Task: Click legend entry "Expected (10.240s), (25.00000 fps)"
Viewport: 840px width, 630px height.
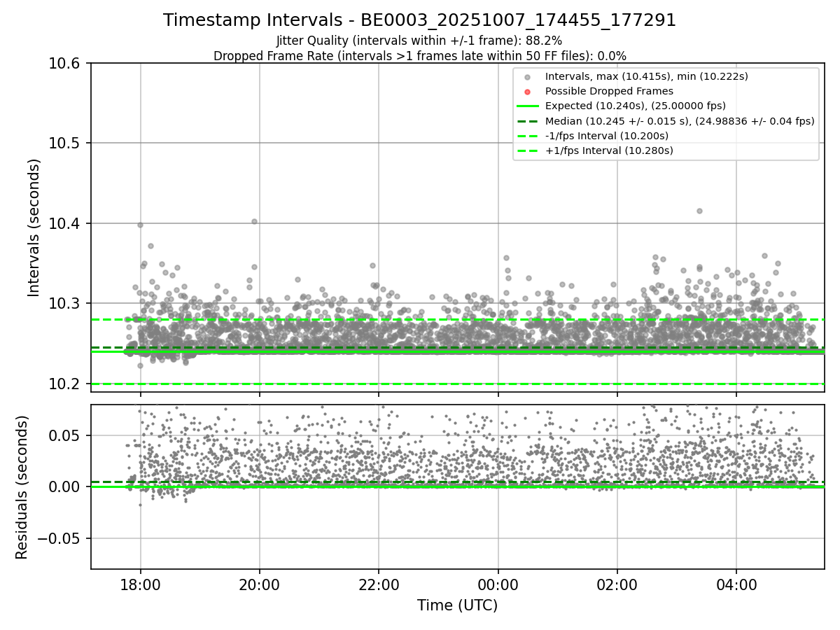Action: 635,106
